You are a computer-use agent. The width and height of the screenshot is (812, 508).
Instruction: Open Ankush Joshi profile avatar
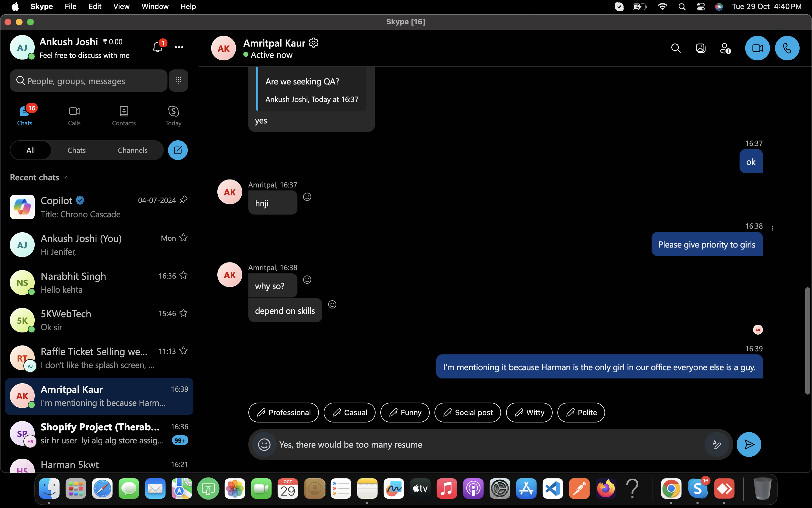click(x=22, y=47)
